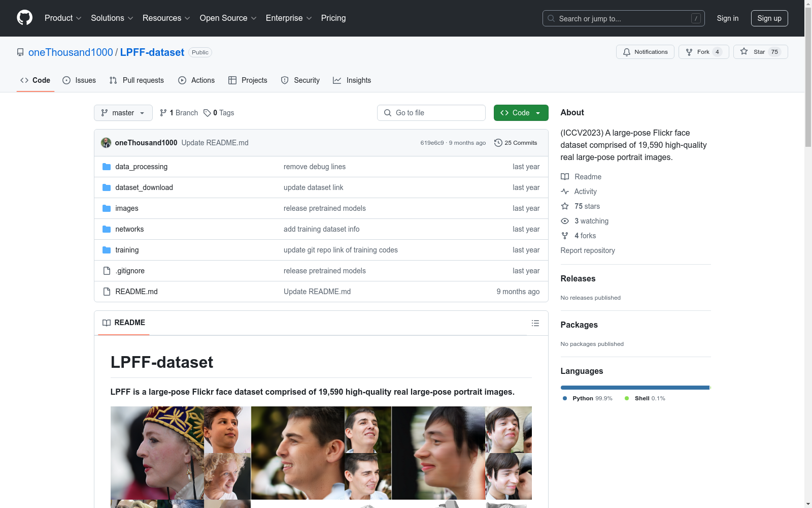Screen dimensions: 812x508
Task: Open the Pricing page
Action: 333,18
